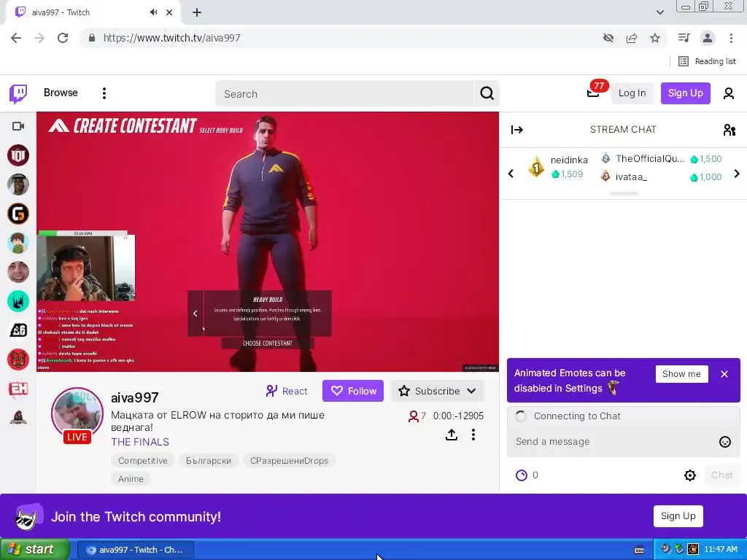Open the emote picker smiley
The width and height of the screenshot is (747, 560).
coord(724,442)
